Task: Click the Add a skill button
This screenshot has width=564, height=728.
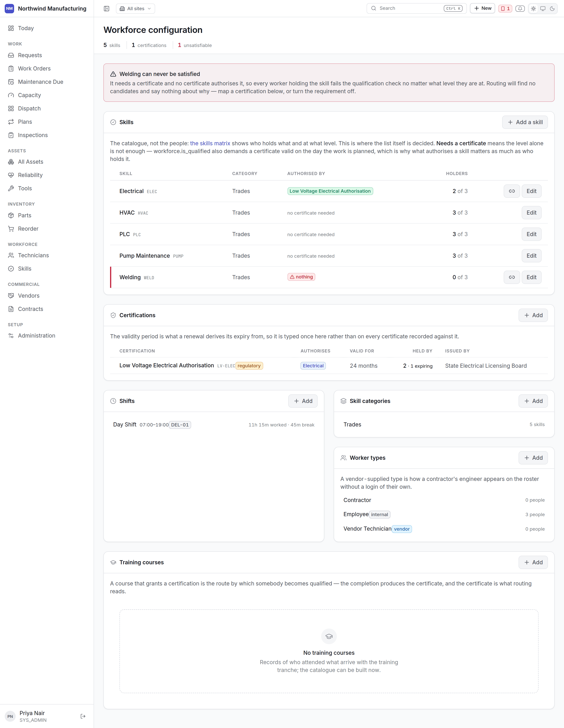Action: [x=525, y=122]
